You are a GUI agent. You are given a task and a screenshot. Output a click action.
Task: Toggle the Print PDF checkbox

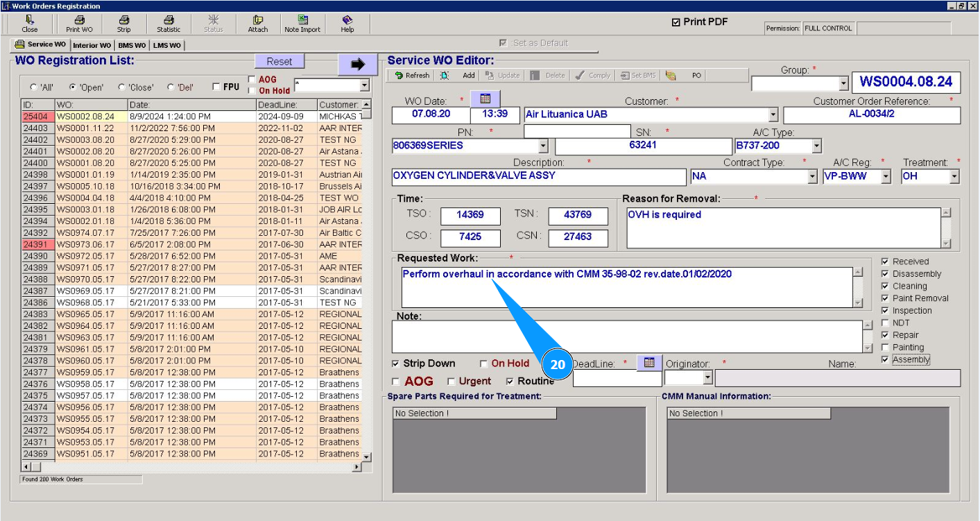[676, 22]
